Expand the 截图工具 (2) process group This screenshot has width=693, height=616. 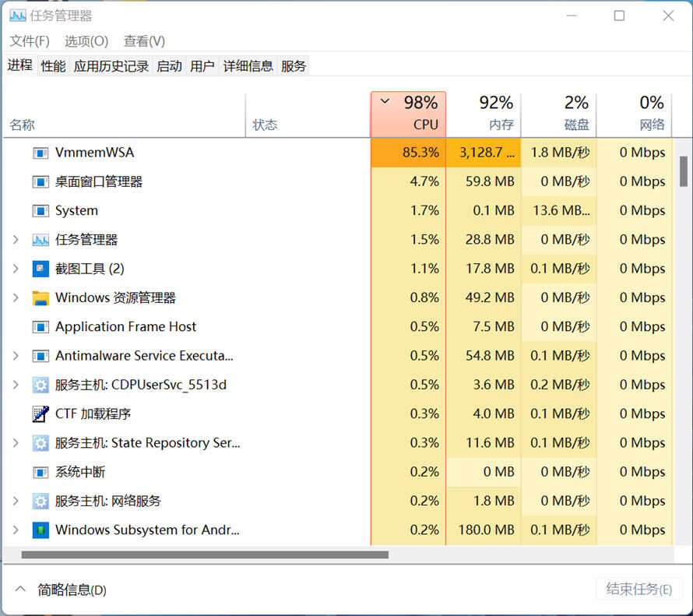pos(16,269)
